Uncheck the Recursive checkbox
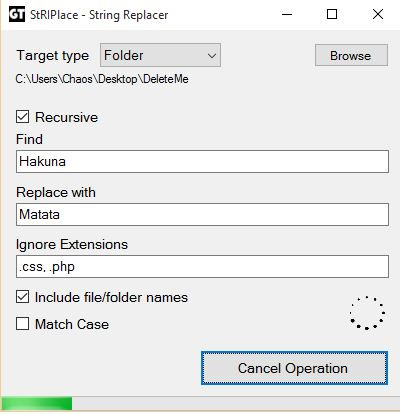The width and height of the screenshot is (400, 414). tap(22, 117)
